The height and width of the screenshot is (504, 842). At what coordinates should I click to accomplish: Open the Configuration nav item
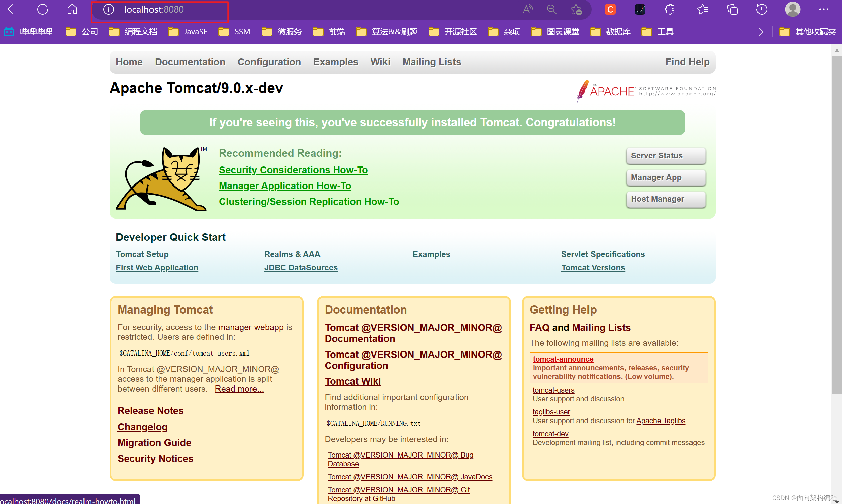[x=269, y=62]
